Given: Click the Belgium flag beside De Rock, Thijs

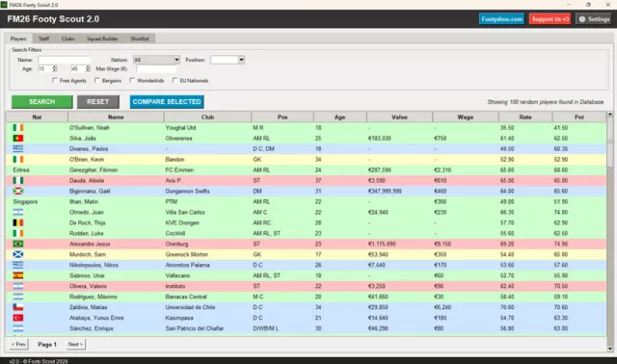Looking at the screenshot, I should pyautogui.click(x=18, y=222).
